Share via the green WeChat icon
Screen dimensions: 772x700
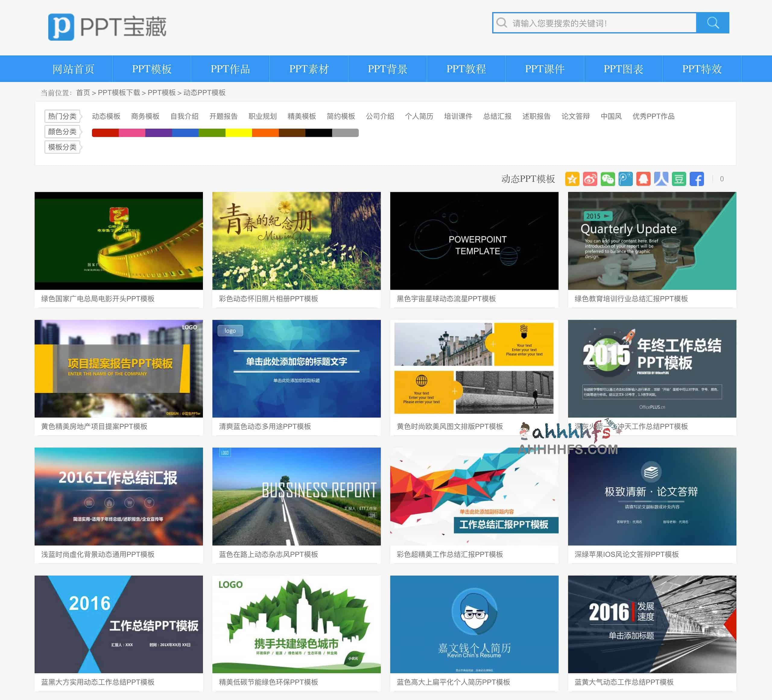pos(608,179)
